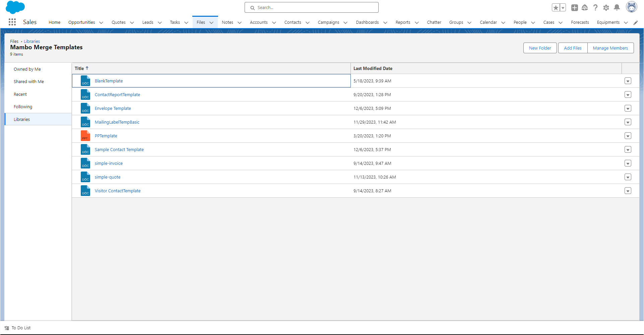Viewport: 644px width, 335px height.
Task: Open the Setup gear icon
Action: pos(606,7)
